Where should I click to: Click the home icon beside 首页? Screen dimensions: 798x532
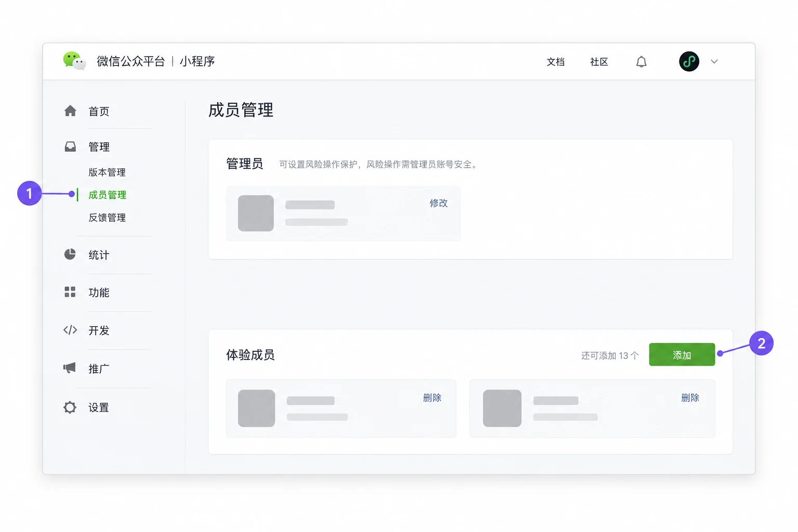pos(70,111)
